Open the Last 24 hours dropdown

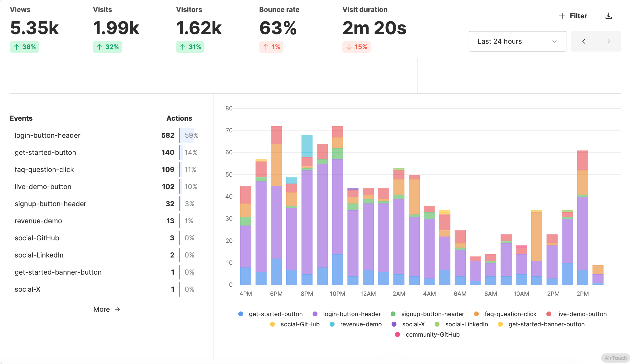pyautogui.click(x=517, y=41)
